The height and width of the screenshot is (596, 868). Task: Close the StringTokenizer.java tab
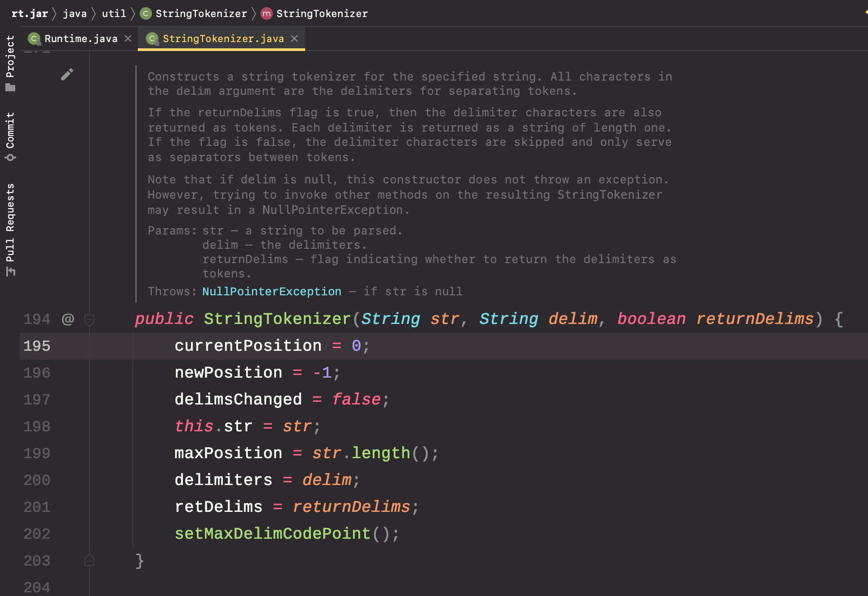294,38
